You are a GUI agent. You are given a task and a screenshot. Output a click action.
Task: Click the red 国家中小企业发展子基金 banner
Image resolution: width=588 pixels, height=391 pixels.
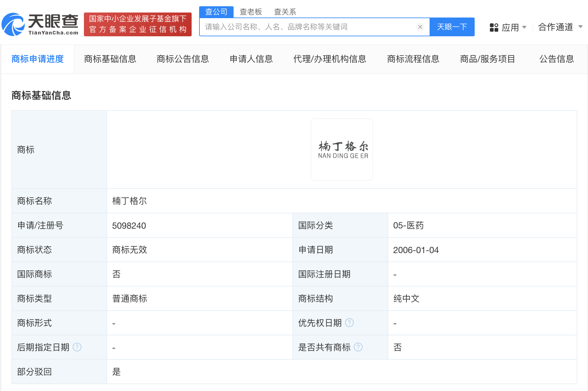(x=138, y=24)
